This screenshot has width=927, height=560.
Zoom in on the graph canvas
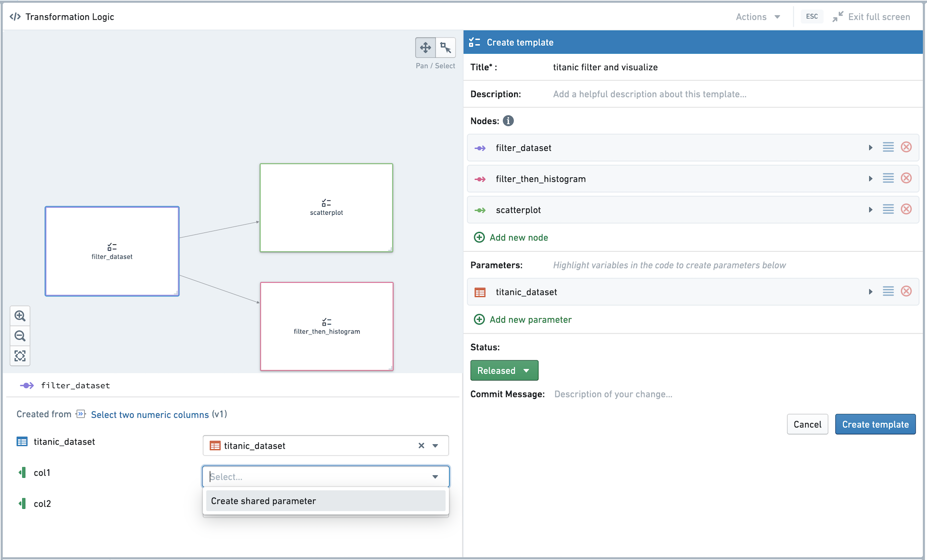pos(20,316)
